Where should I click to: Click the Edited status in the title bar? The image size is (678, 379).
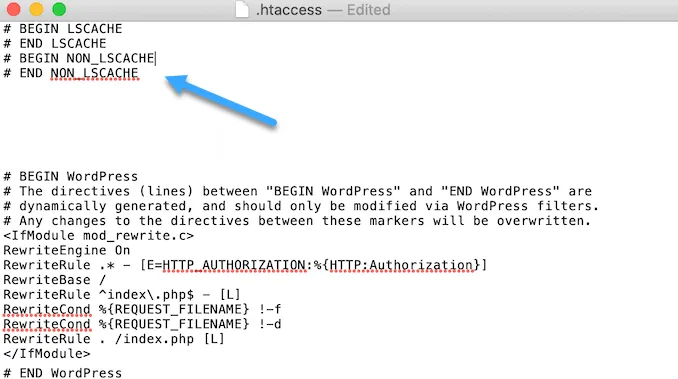tap(368, 10)
